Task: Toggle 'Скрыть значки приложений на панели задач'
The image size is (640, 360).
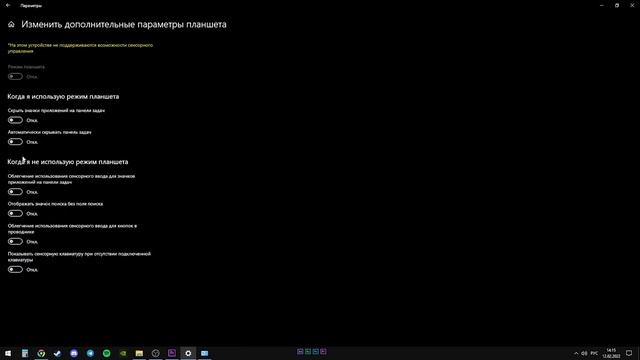Action: (x=15, y=120)
